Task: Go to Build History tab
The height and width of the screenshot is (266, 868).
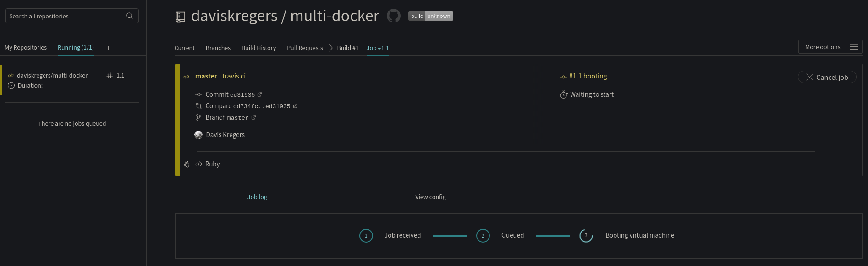Action: pyautogui.click(x=258, y=48)
